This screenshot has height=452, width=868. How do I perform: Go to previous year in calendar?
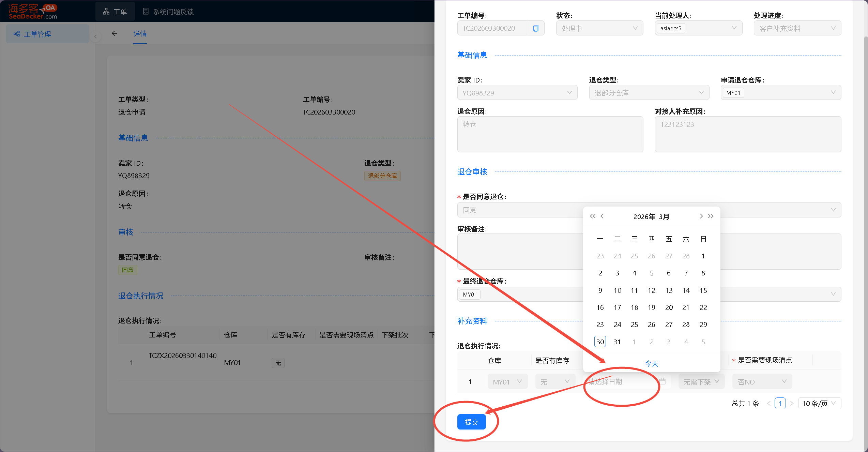pos(593,216)
